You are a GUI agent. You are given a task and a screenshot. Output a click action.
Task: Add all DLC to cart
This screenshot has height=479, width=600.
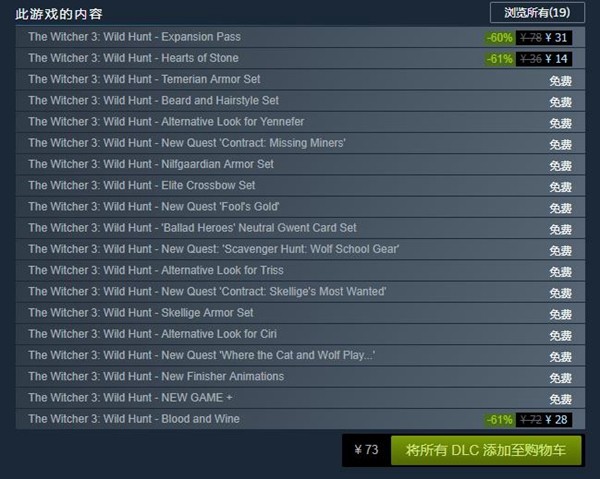coord(486,450)
